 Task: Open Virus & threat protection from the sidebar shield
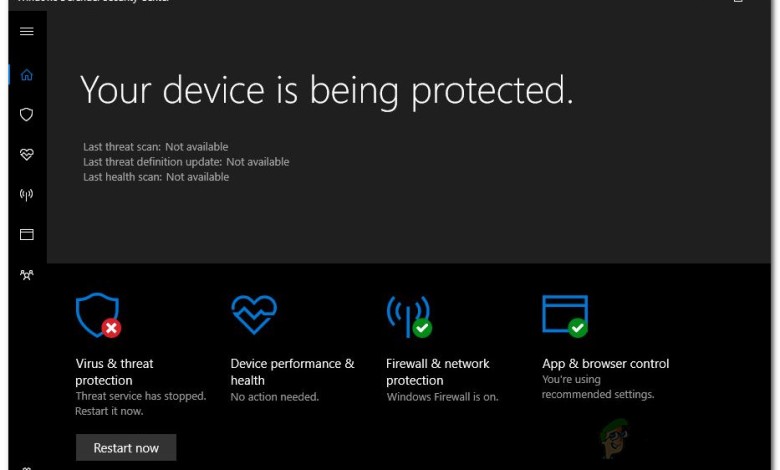(27, 115)
